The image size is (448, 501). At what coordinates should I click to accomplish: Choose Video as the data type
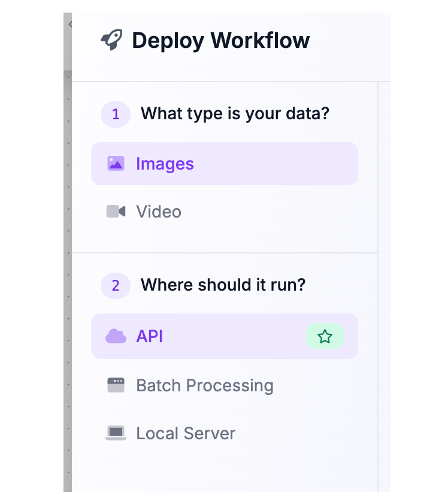(159, 212)
